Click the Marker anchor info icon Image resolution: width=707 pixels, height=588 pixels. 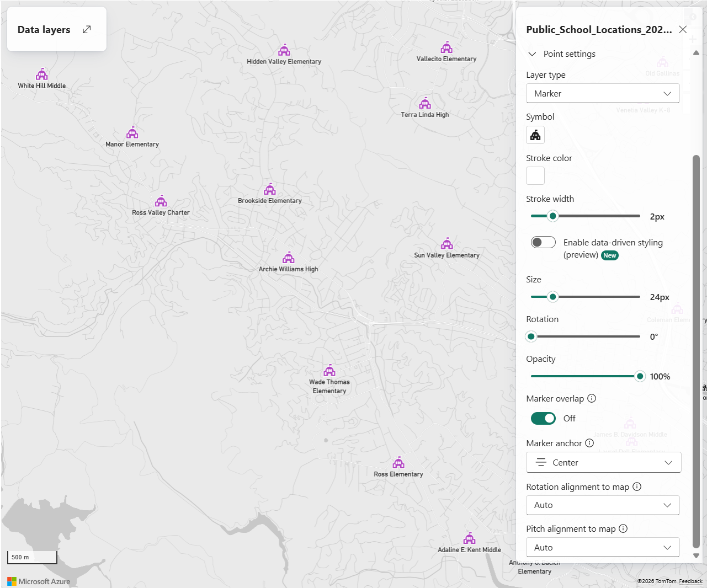(x=589, y=443)
